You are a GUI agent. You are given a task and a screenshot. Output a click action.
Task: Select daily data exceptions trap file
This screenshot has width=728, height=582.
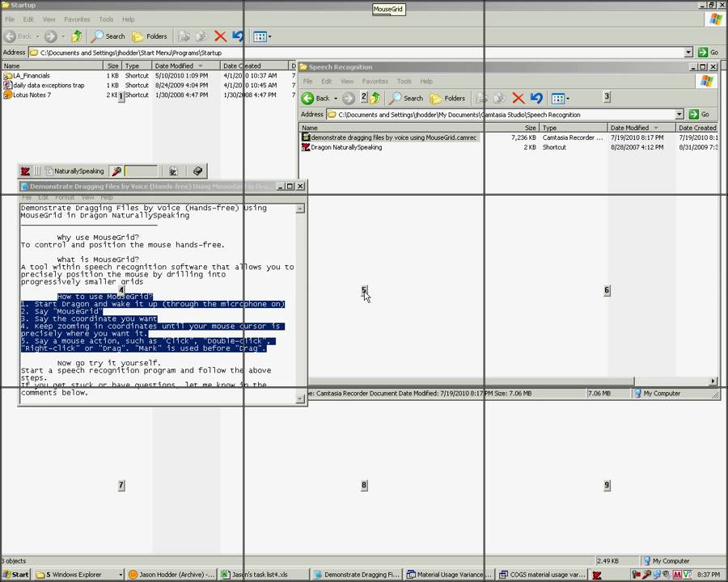click(44, 86)
